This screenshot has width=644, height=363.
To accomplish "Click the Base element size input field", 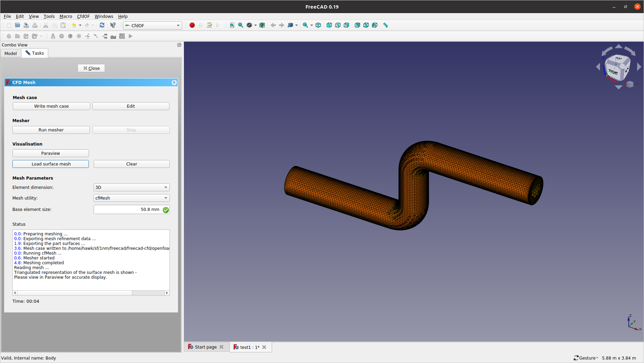I will [132, 210].
